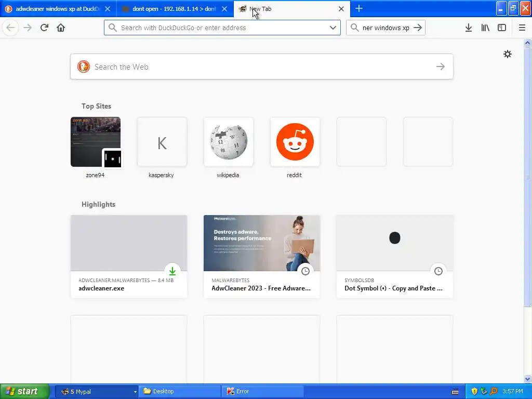Select the New Tab tab
The height and width of the screenshot is (399, 532).
[x=292, y=9]
